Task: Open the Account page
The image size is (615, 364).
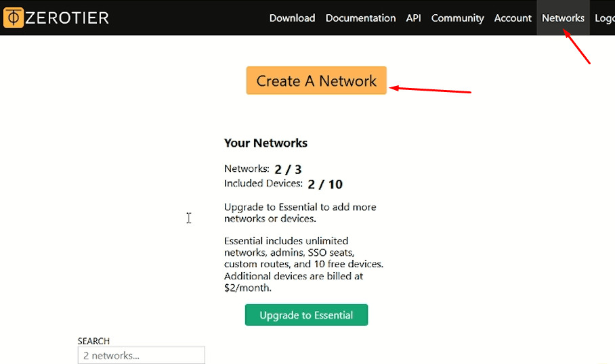Action: pos(513,18)
